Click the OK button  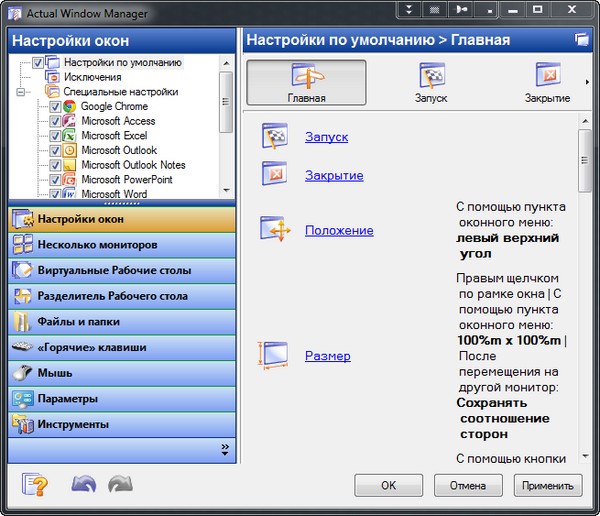[388, 485]
